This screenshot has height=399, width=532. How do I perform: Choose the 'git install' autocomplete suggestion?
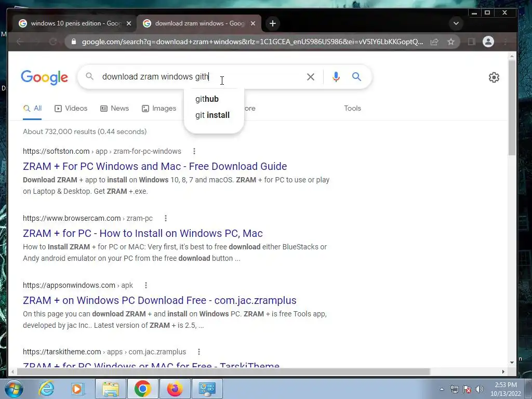coord(214,115)
